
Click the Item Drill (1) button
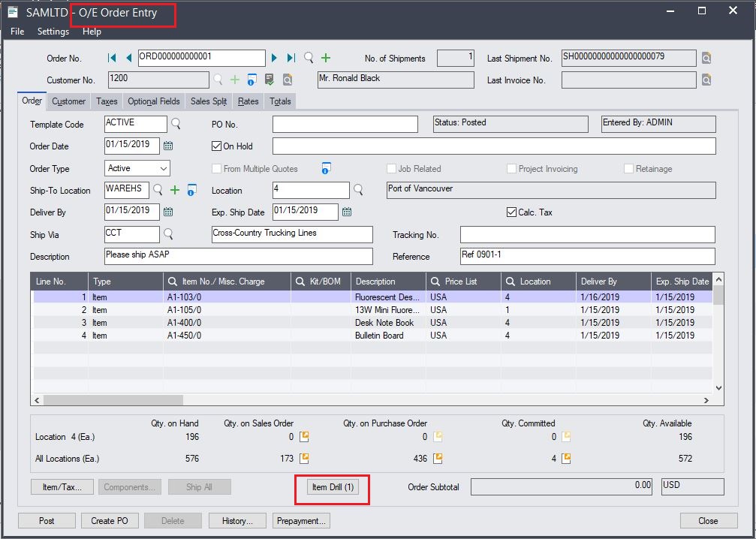pos(333,487)
